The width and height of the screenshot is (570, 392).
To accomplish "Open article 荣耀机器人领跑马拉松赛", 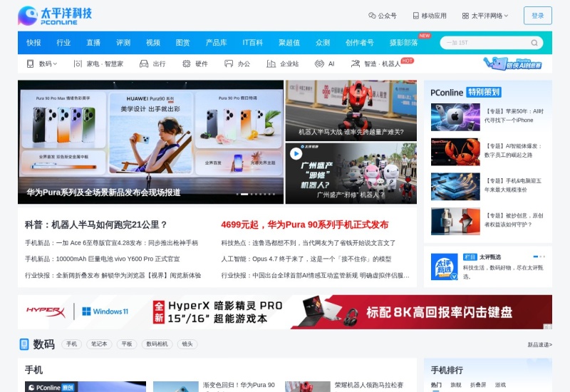I will (369, 385).
